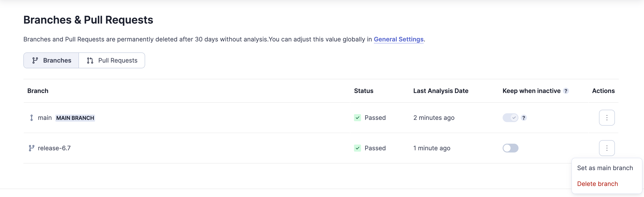Click the MAIN BRANCH badge
Viewport: 644px width, 197px height.
coord(75,118)
